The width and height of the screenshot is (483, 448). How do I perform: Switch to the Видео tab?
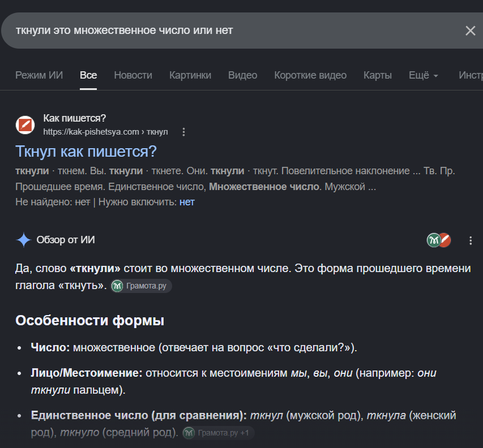point(243,75)
